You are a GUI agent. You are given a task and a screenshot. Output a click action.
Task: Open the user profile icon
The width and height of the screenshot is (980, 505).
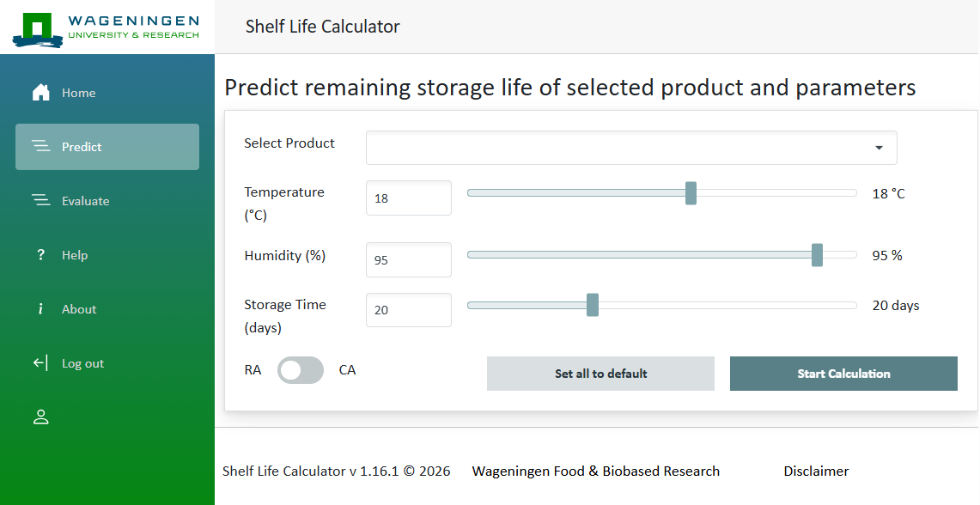40,417
